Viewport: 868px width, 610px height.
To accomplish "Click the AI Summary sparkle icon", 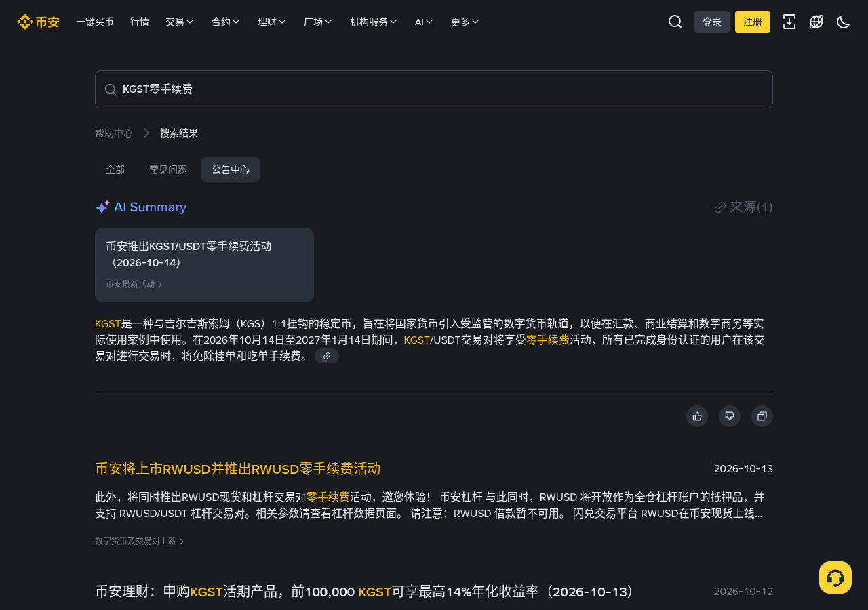I will pyautogui.click(x=102, y=207).
